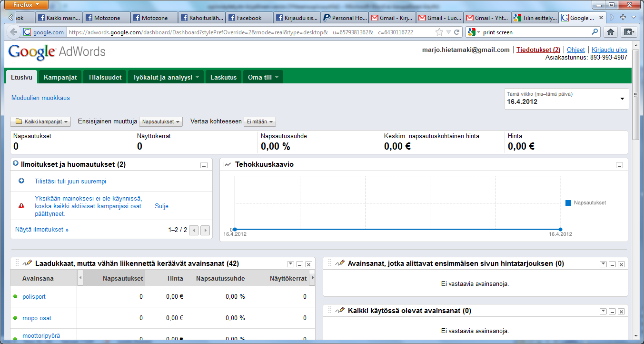Open a new tab with the plus icon
Viewport: 644px width, 344px height.
(x=623, y=17)
